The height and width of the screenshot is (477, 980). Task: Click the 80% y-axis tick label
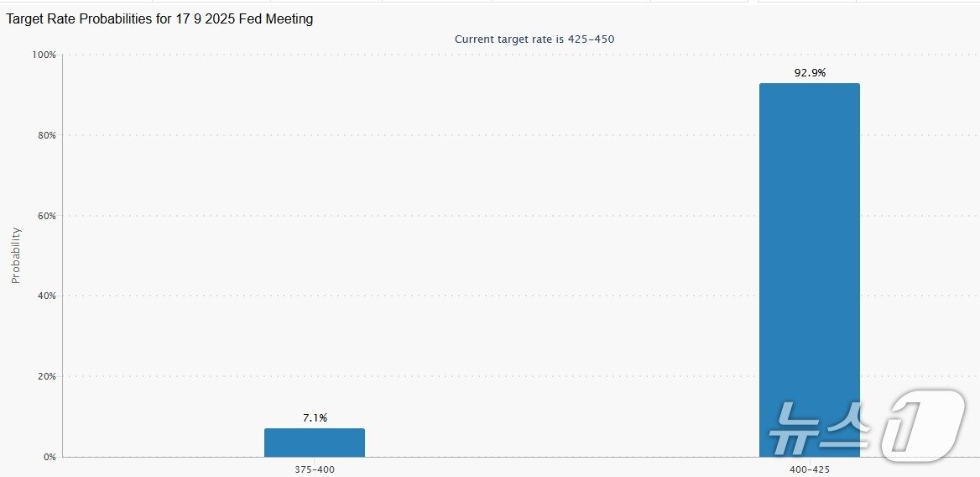46,135
